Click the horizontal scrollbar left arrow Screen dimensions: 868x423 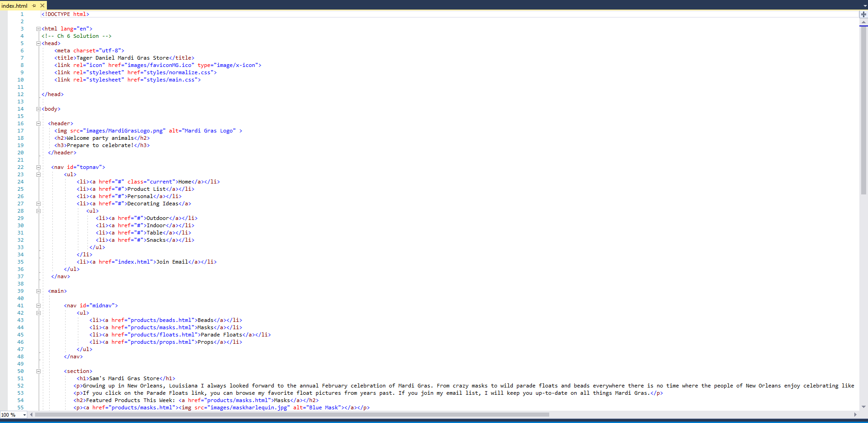pyautogui.click(x=31, y=415)
